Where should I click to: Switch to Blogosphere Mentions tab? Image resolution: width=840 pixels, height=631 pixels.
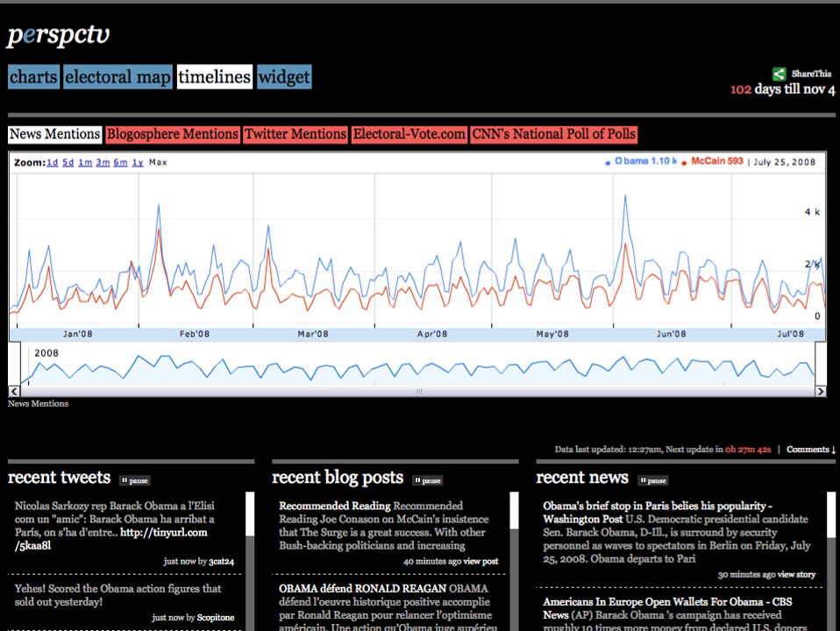[172, 134]
